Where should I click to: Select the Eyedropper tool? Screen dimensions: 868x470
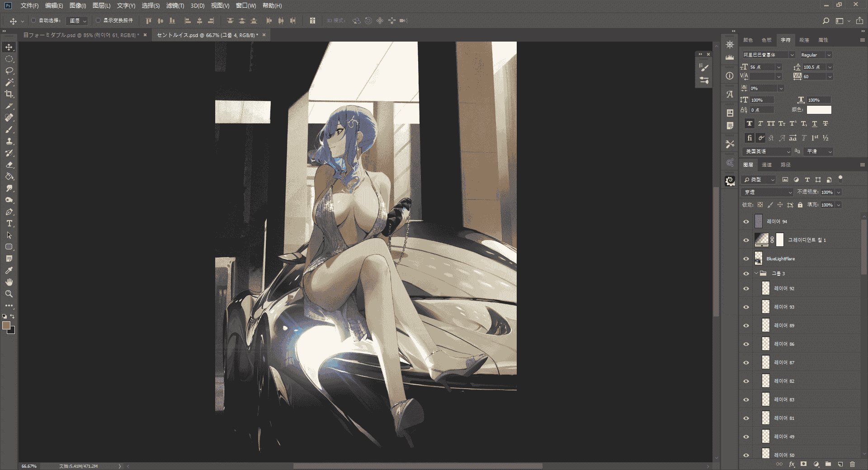coord(9,270)
